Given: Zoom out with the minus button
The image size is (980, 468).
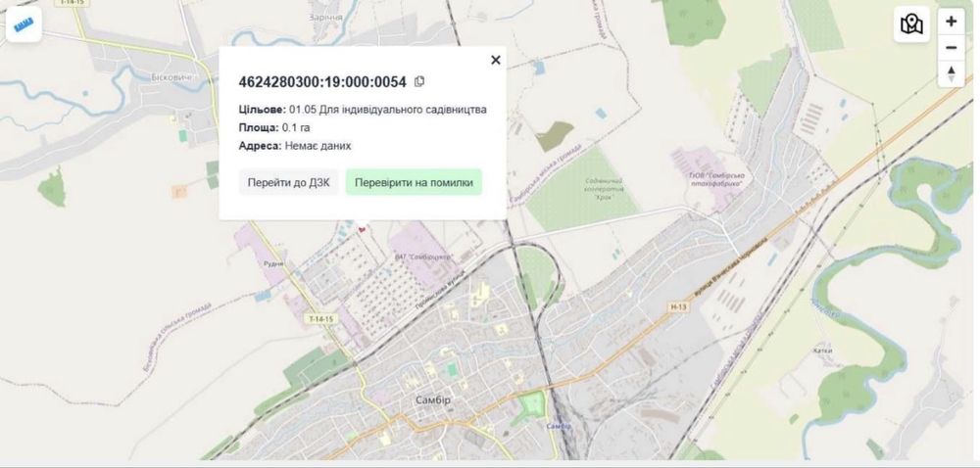Looking at the screenshot, I should 951,47.
